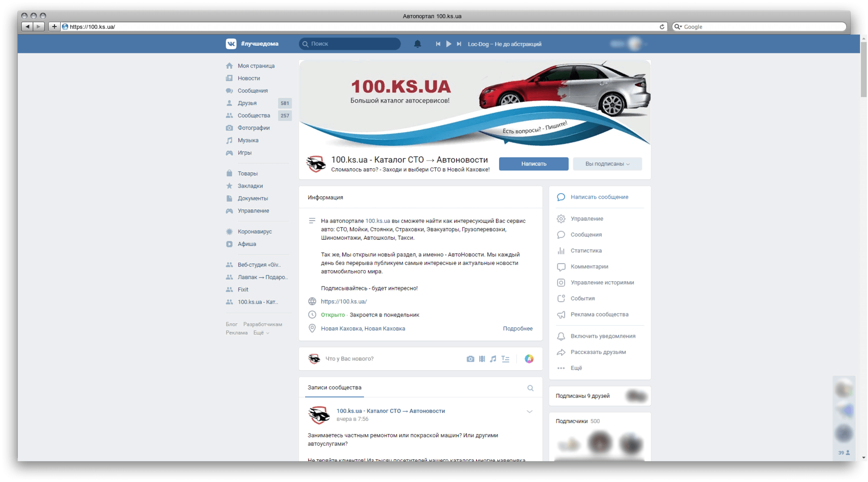
Task: Click Рассказать друзьям share item
Action: click(598, 352)
